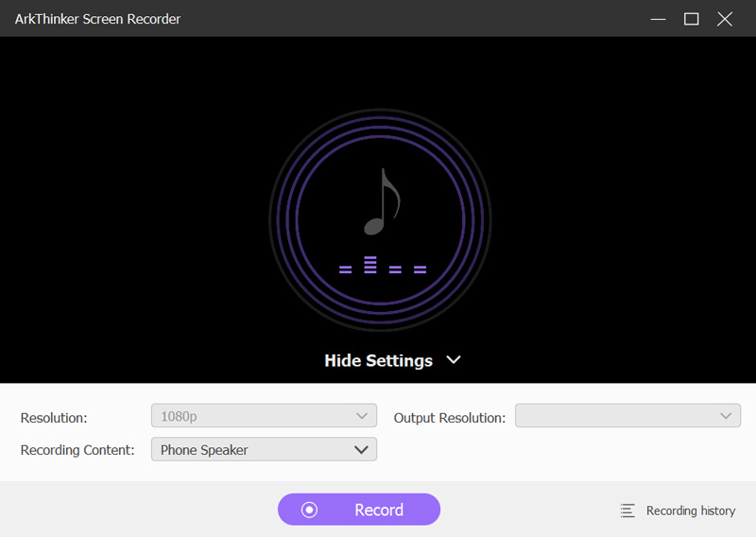This screenshot has height=537, width=756.
Task: Close the ArkThinker Screen Recorder window
Action: point(724,19)
